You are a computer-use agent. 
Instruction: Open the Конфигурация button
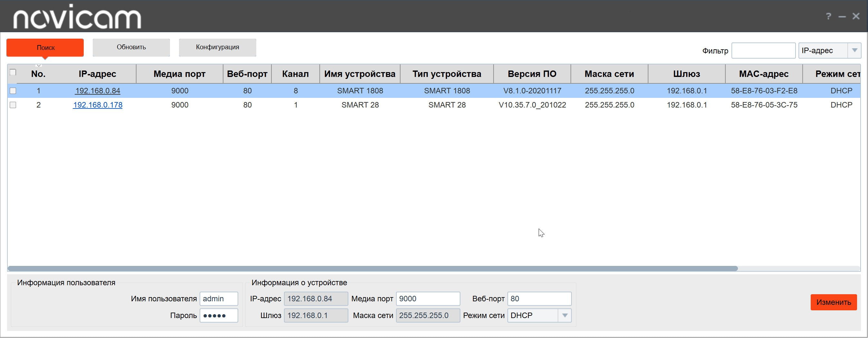pyautogui.click(x=217, y=47)
